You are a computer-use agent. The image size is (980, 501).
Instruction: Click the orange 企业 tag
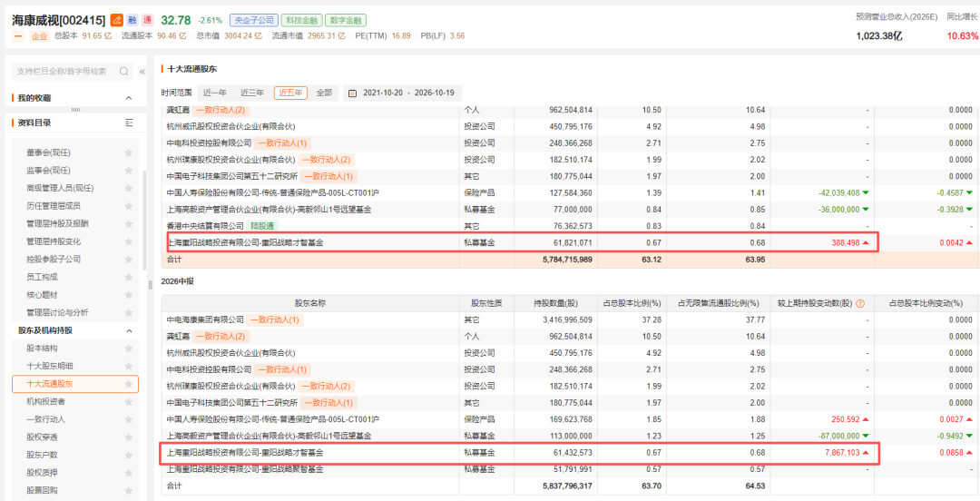(39, 35)
